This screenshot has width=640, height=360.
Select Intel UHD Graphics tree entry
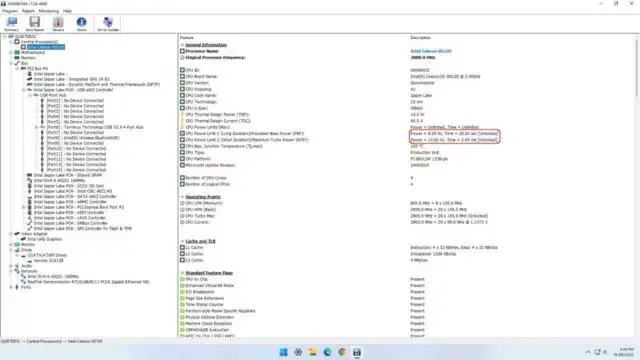coord(44,239)
